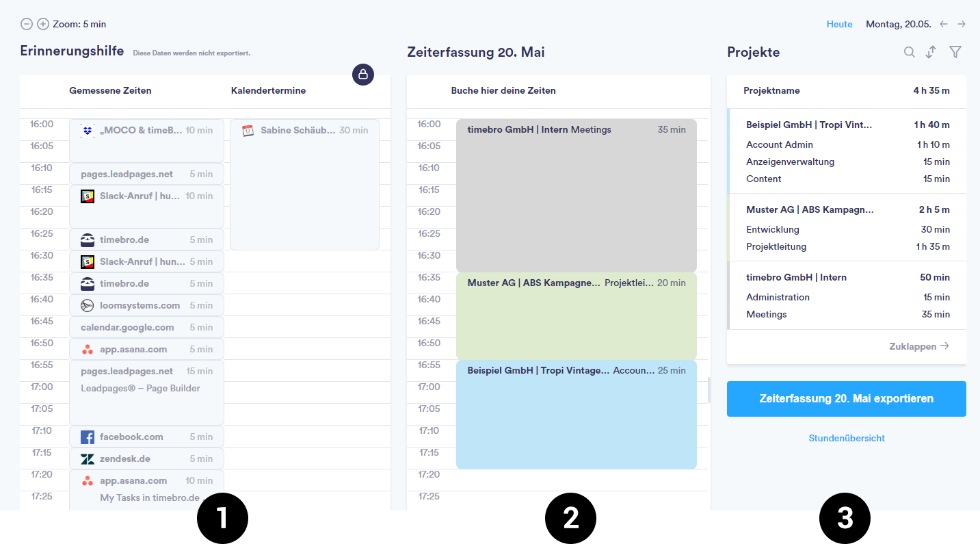Click the Zendesk icon

pos(88,458)
